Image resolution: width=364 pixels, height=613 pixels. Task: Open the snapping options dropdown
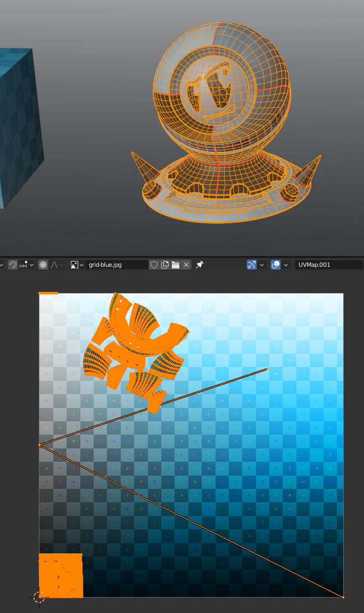coord(27,265)
